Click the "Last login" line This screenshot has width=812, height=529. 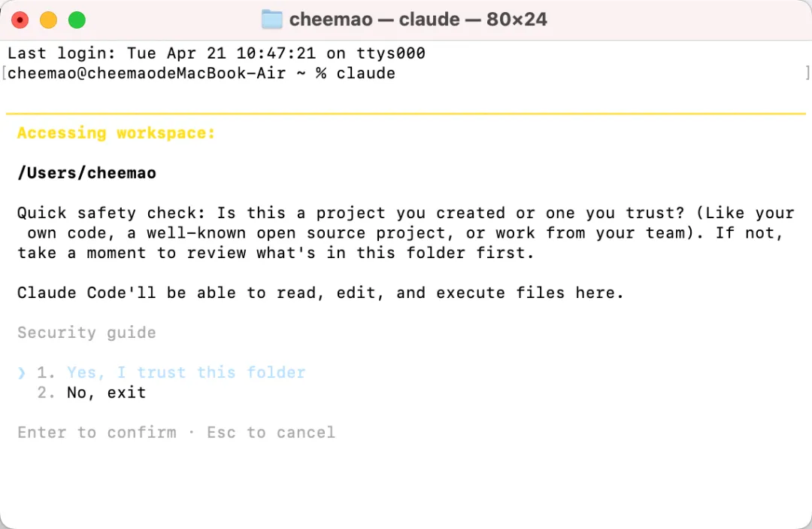[217, 53]
